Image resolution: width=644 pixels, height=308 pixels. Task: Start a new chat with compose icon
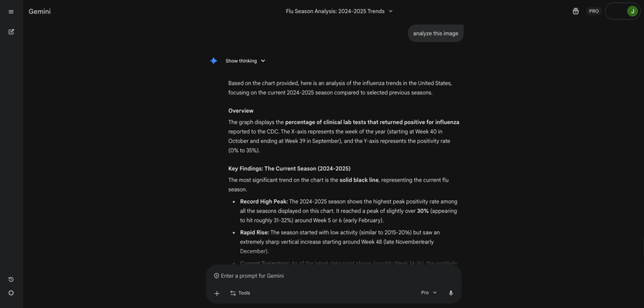11,31
